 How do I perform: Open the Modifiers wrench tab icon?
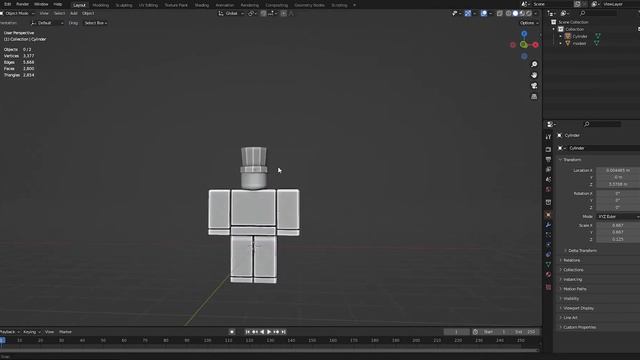(x=548, y=225)
